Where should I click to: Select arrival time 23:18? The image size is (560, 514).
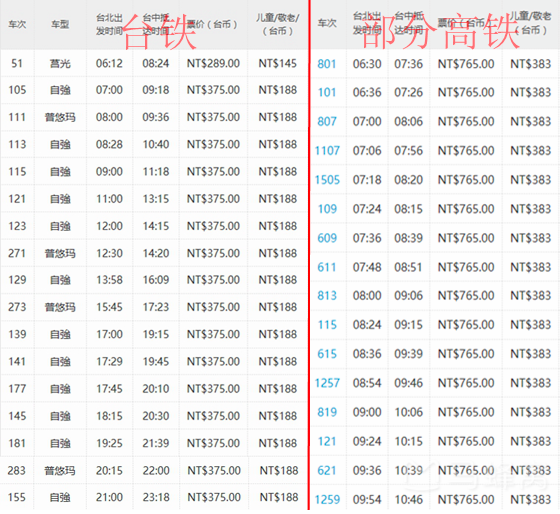click(x=156, y=498)
